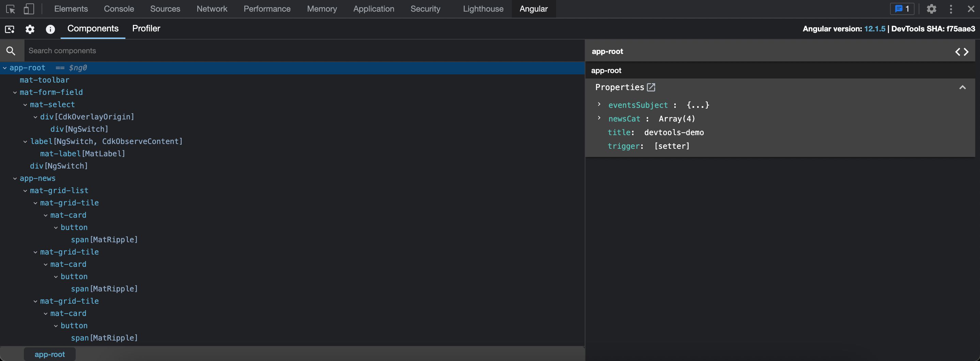Open Chrome DevTools settings gear
The width and height of the screenshot is (980, 361).
point(931,9)
